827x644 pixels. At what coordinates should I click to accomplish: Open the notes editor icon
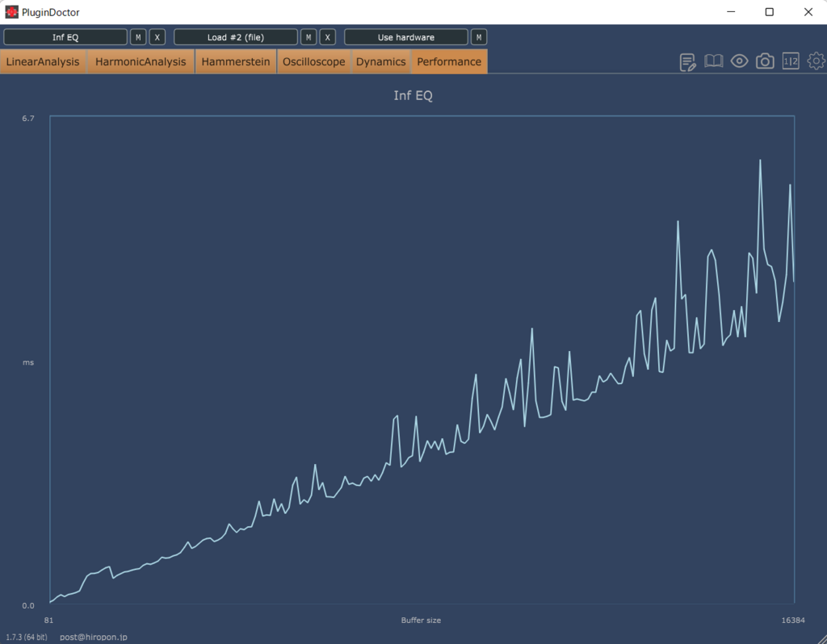pos(688,61)
